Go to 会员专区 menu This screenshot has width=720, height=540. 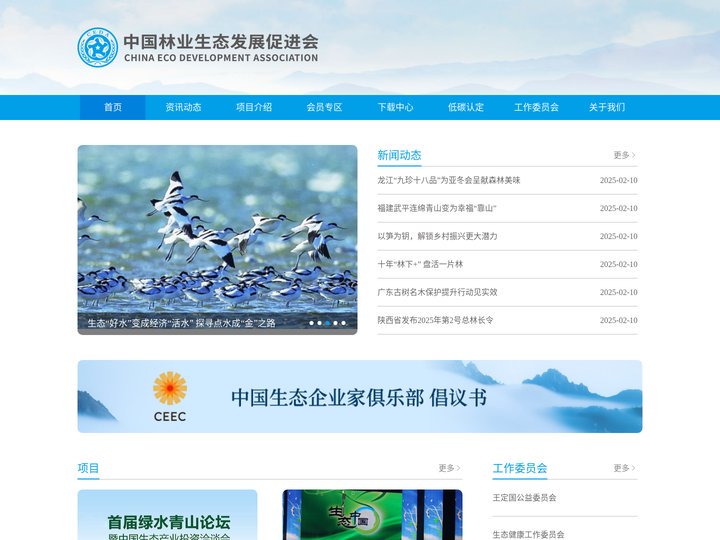325,107
